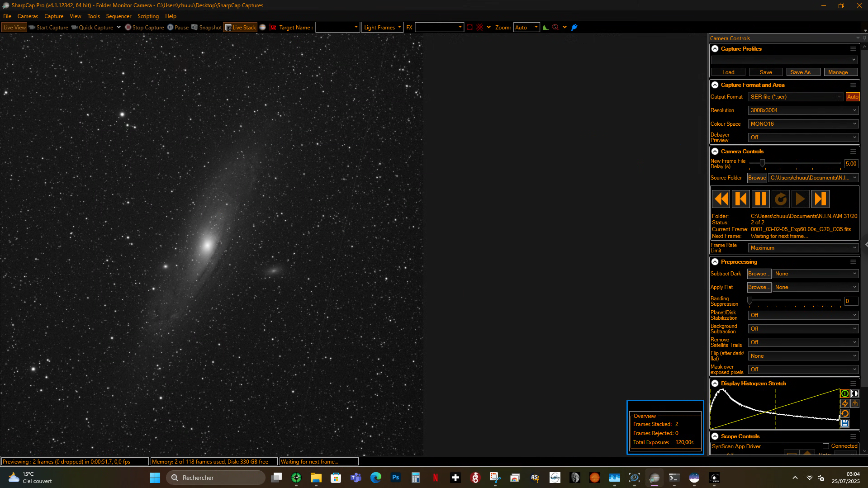Open the Sequencer menu
Screen dimensions: 868x488
pyautogui.click(x=119, y=16)
